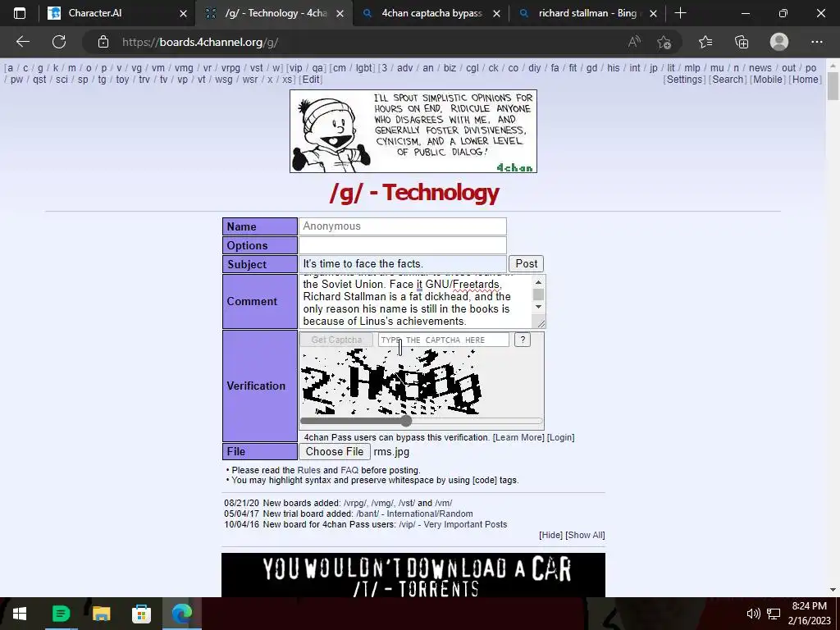The width and height of the screenshot is (840, 630).
Task: Select the /g/ - Technology tab
Action: click(274, 13)
